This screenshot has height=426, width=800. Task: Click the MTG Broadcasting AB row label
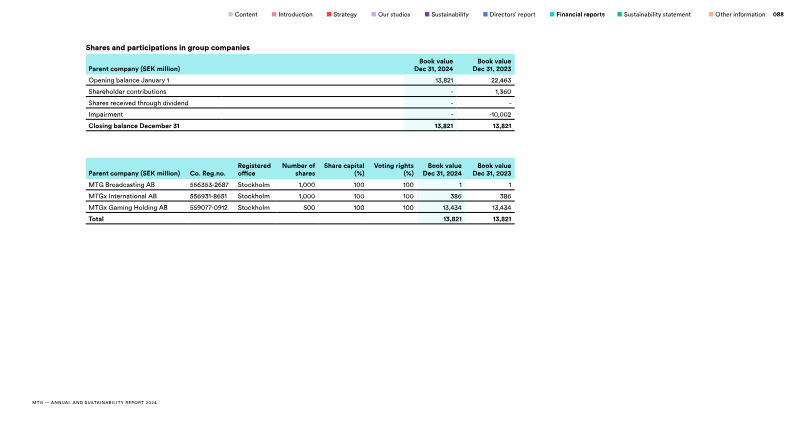tap(121, 185)
